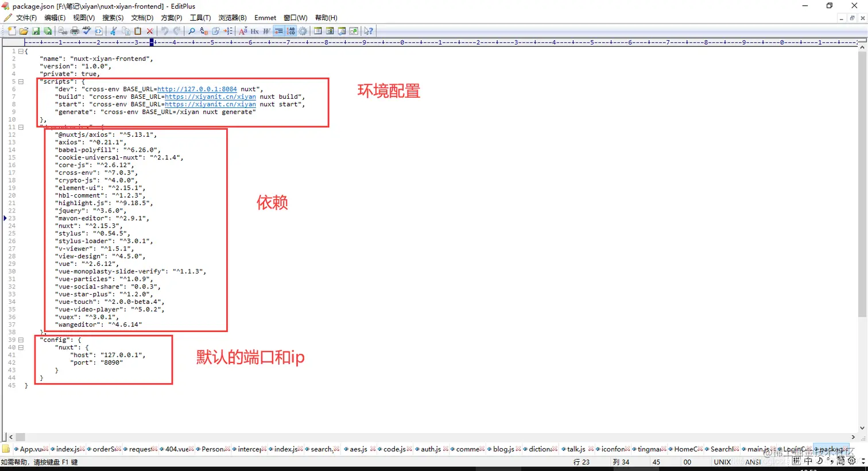The height and width of the screenshot is (471, 868).
Task: Click the context Help arrow-question icon
Action: coord(369,31)
